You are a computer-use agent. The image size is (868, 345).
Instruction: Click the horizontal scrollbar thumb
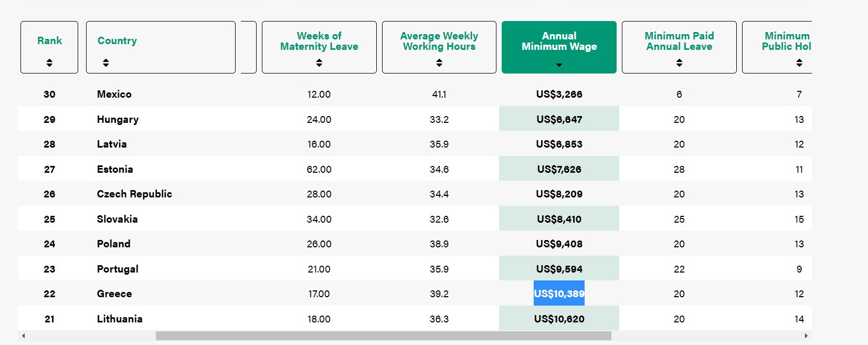coord(383,336)
